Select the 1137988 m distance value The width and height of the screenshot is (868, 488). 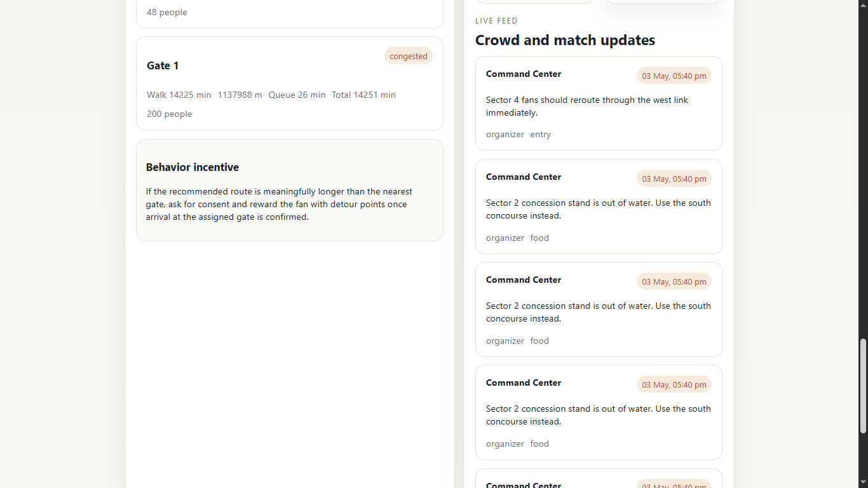tap(240, 95)
